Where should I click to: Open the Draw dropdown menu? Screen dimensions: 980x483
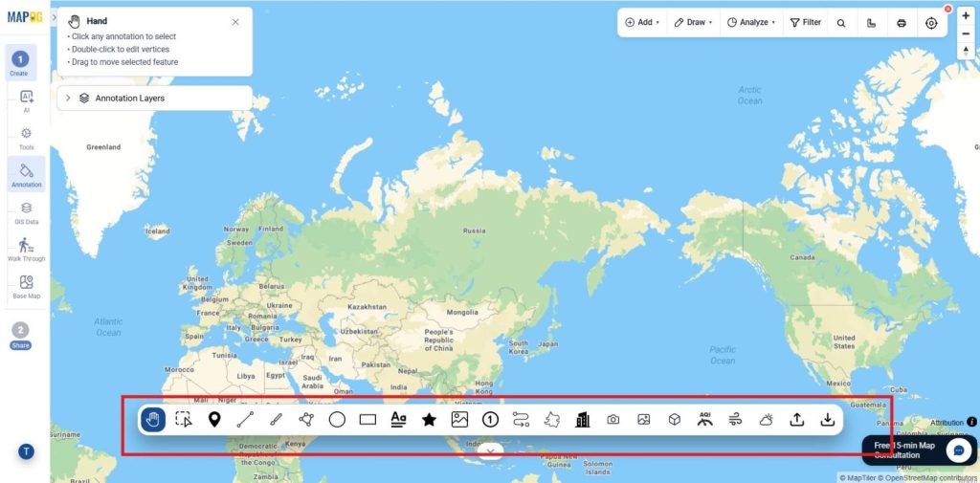[x=694, y=23]
